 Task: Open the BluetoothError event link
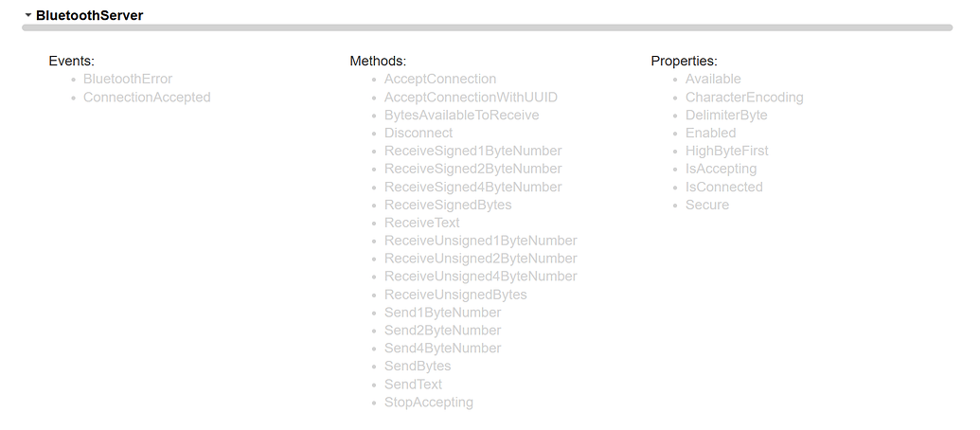pos(128,80)
